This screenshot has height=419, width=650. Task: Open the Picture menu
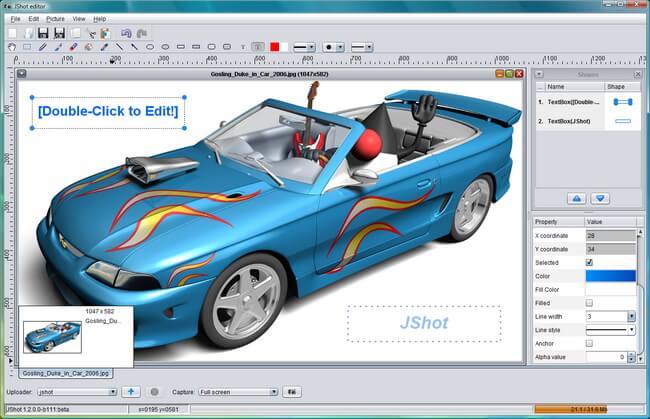tap(56, 19)
